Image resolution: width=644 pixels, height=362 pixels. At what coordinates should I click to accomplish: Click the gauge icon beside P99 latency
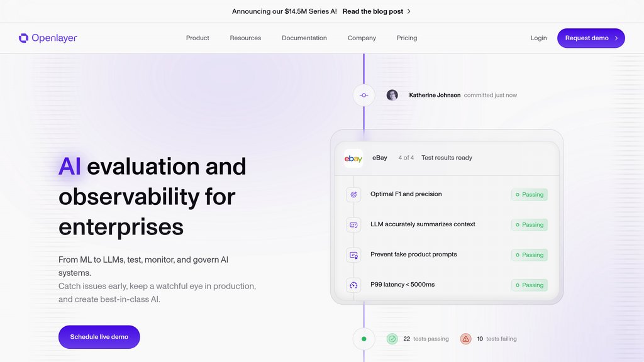tap(353, 285)
